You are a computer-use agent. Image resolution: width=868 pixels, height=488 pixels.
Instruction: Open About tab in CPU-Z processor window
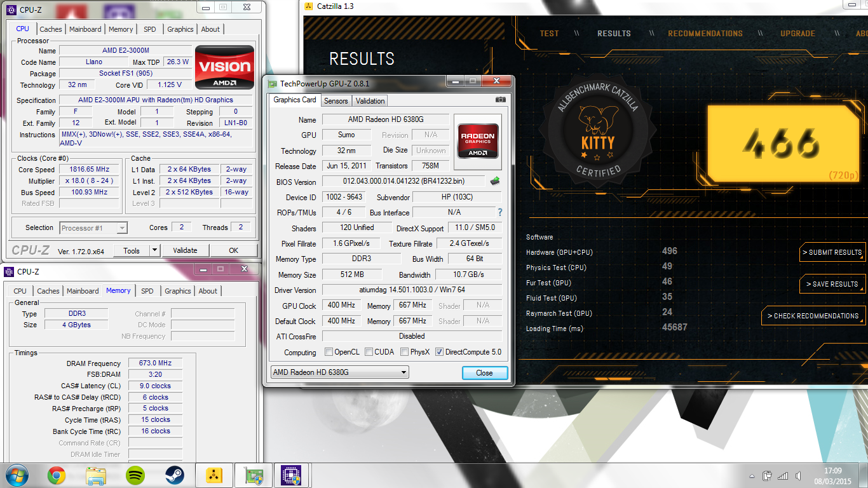coord(210,29)
